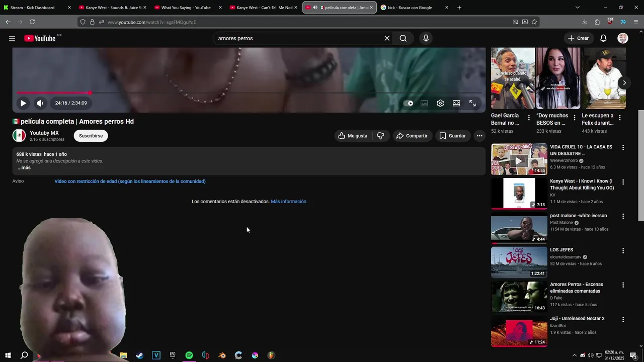Save video with Guardar

click(452, 136)
